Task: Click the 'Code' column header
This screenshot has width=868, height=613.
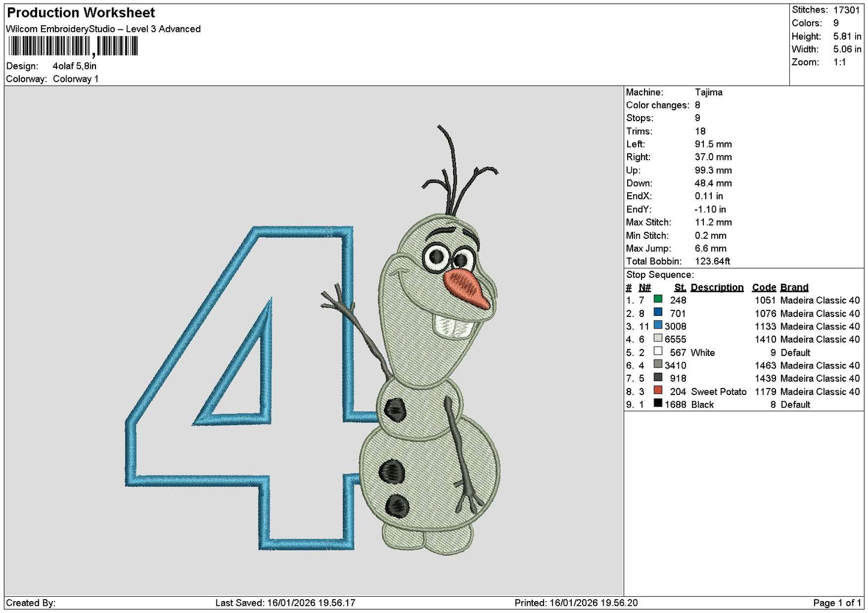Action: [763, 287]
